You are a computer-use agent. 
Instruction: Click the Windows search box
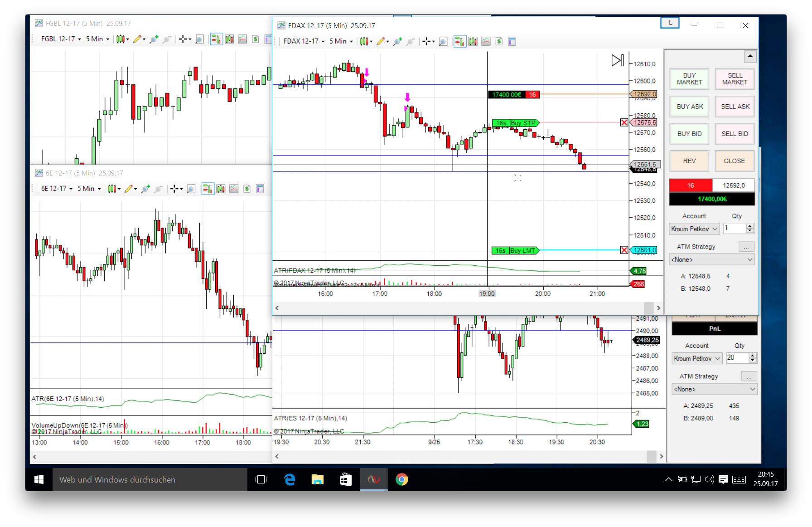coord(150,479)
